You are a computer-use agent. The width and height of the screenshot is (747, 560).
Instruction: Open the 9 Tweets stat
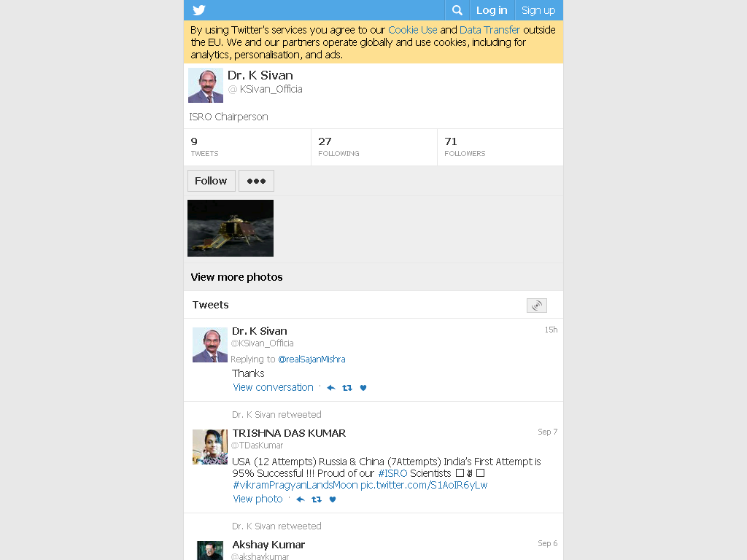[247, 147]
